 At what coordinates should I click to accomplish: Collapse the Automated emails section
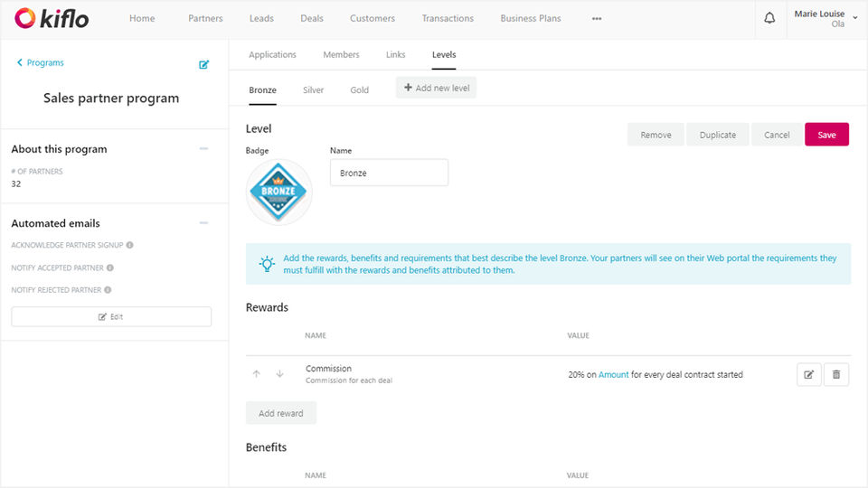point(203,223)
